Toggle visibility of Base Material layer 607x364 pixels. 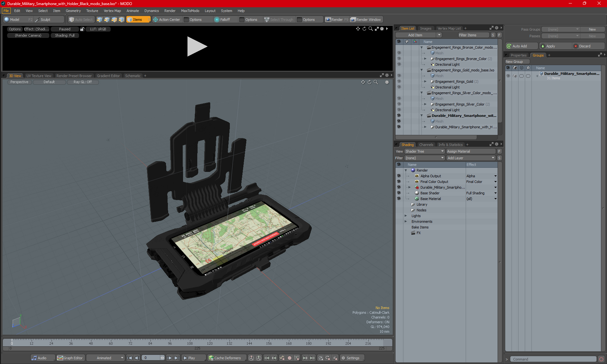point(399,199)
